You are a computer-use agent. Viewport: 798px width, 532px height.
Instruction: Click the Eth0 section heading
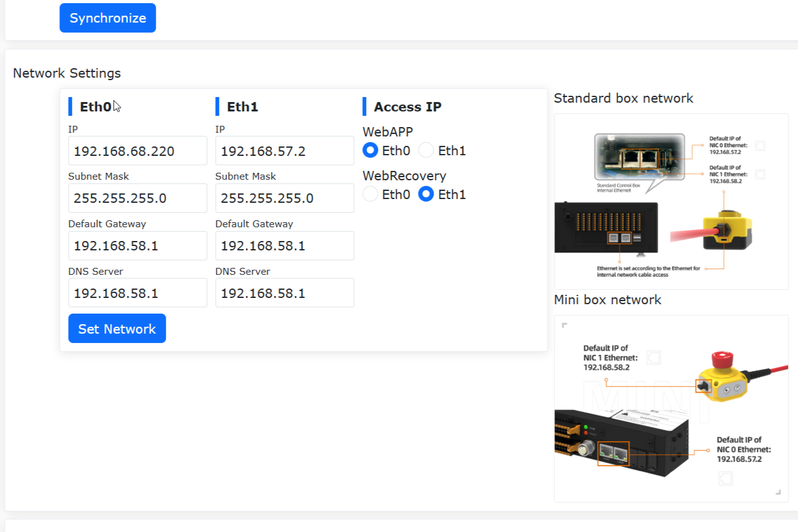[95, 107]
